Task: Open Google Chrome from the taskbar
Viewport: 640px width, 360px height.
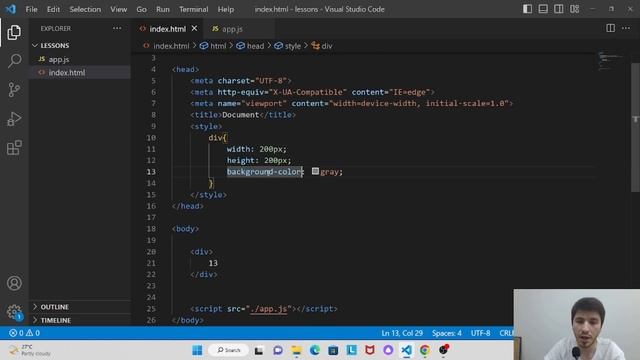Action: coord(424,350)
